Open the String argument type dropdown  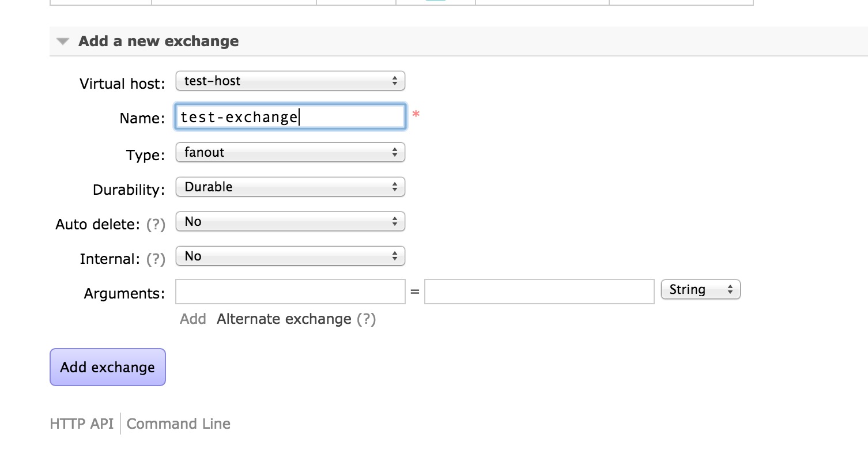[x=700, y=290]
